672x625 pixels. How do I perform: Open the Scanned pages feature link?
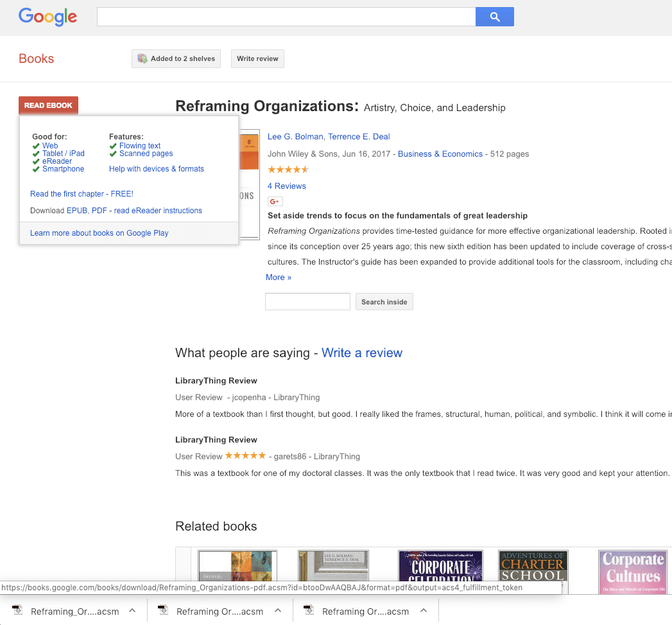pyautogui.click(x=146, y=154)
